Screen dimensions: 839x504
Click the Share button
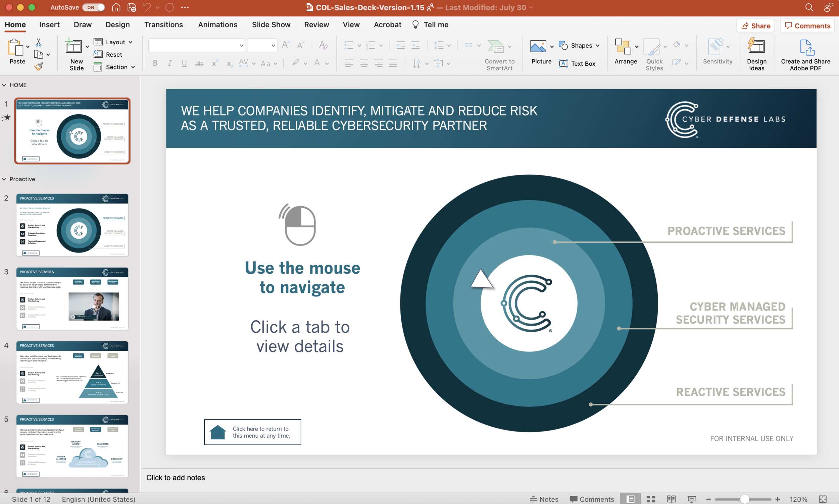(x=755, y=25)
